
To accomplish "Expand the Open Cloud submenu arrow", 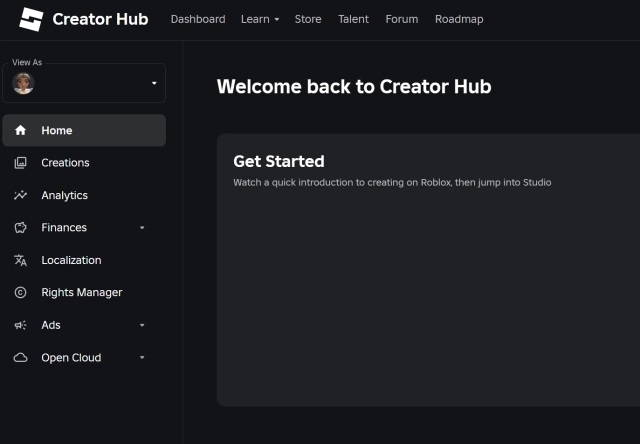I will coord(142,357).
